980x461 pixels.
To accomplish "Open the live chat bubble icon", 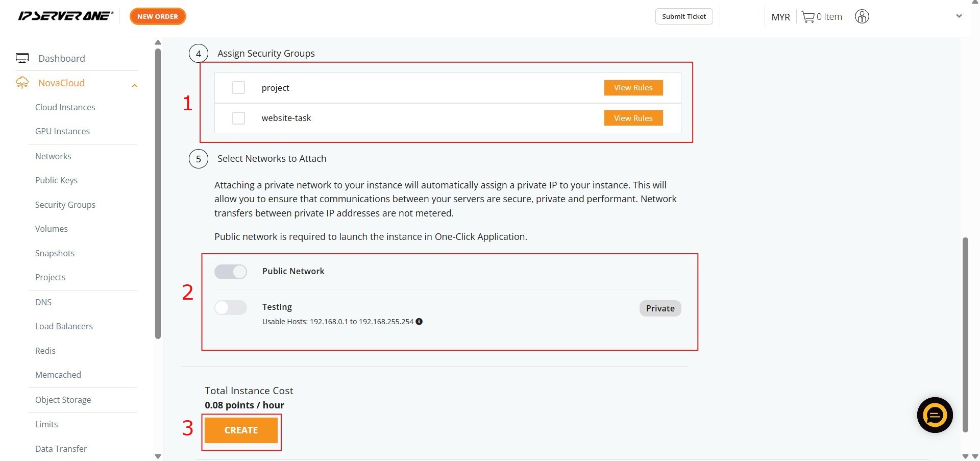I will [934, 415].
